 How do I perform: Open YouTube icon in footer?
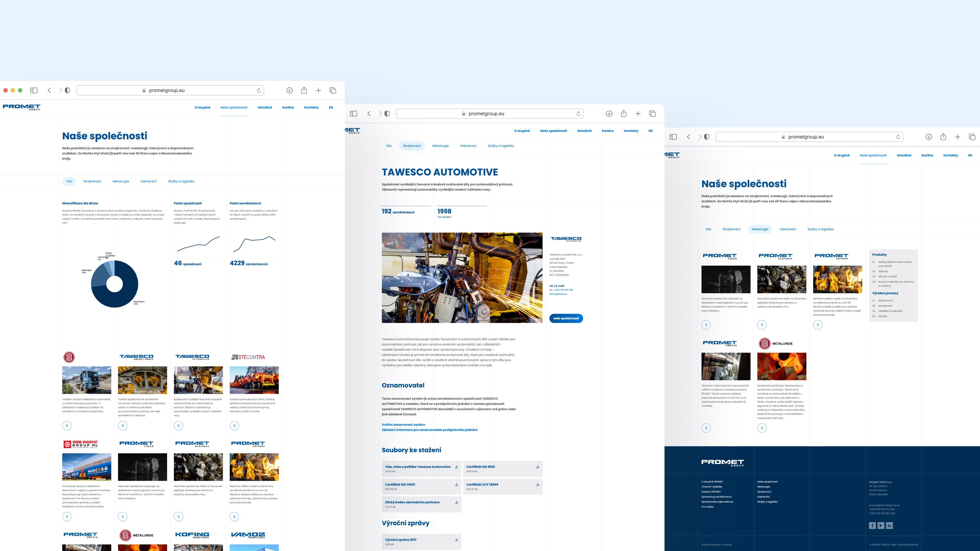[x=881, y=526]
